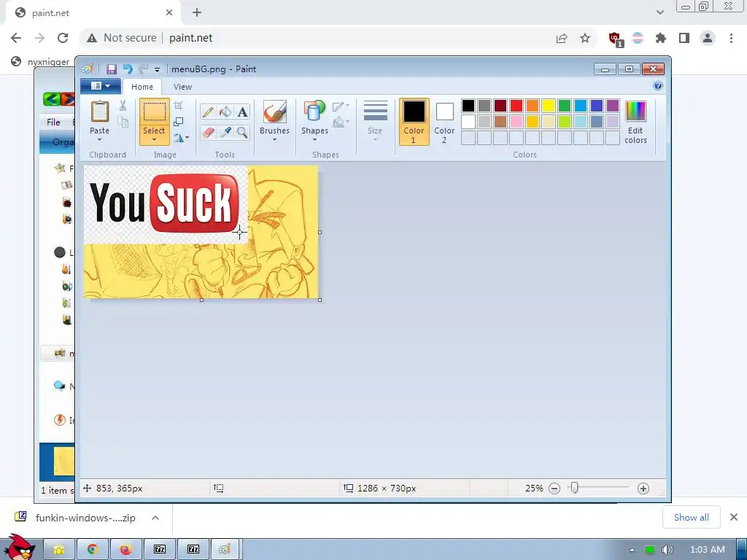Click the Brushes tool icon
Viewport: 747px width, 560px height.
(274, 112)
